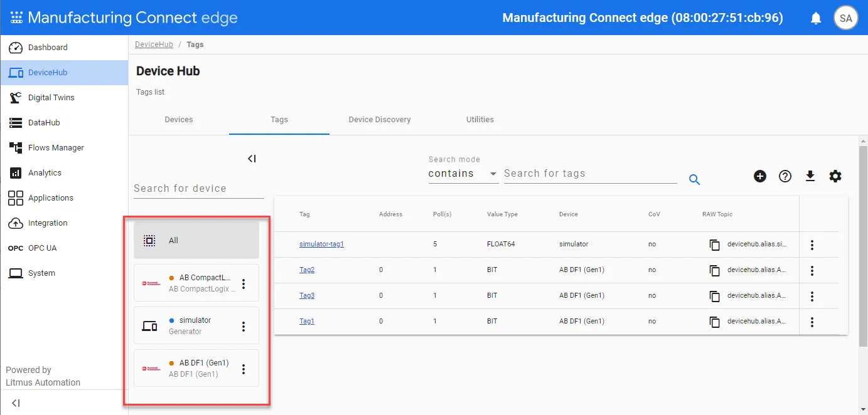The height and width of the screenshot is (415, 868).
Task: Open Digital Twins in the sidebar
Action: 64,98
